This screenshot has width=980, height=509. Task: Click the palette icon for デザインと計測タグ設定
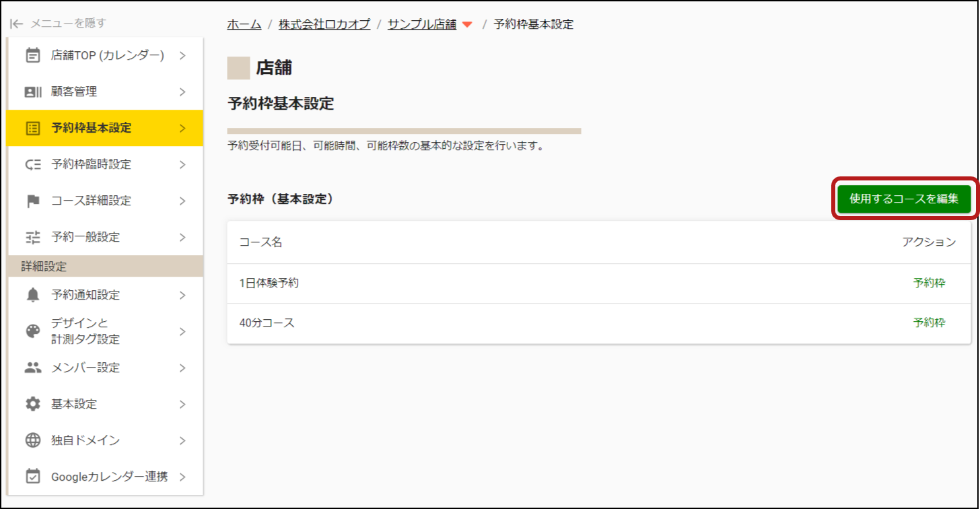[32, 331]
